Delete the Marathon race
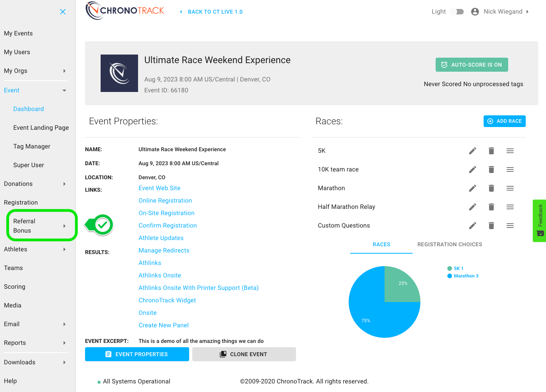This screenshot has width=546, height=392. [x=491, y=188]
